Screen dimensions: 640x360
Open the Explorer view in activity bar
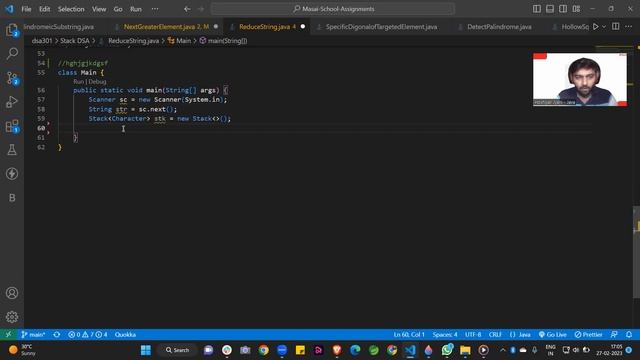point(12,30)
